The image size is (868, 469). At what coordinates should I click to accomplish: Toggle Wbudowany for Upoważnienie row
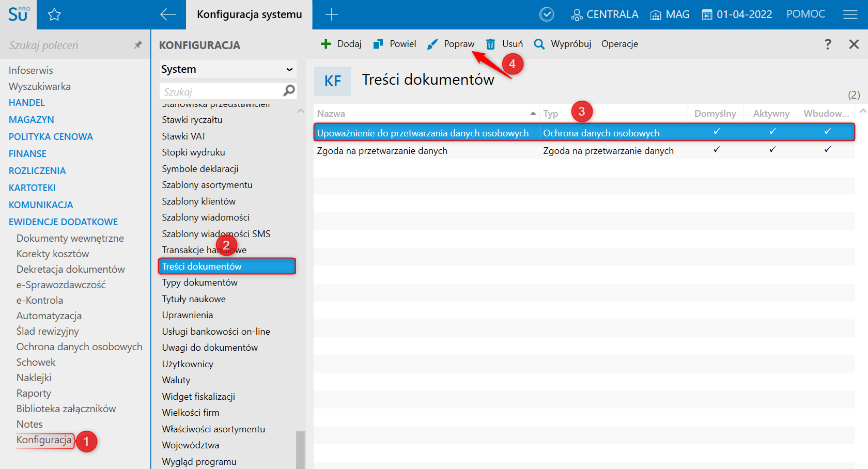[x=827, y=132]
